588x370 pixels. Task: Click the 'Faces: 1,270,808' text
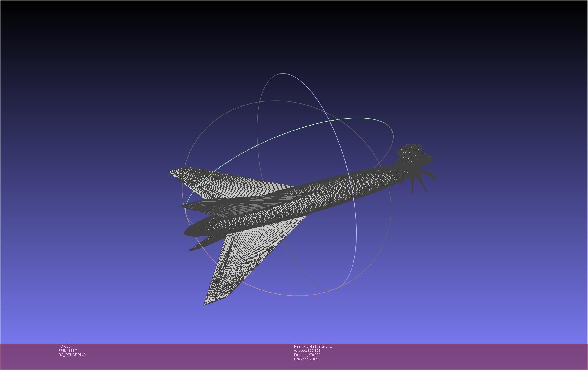(x=307, y=355)
